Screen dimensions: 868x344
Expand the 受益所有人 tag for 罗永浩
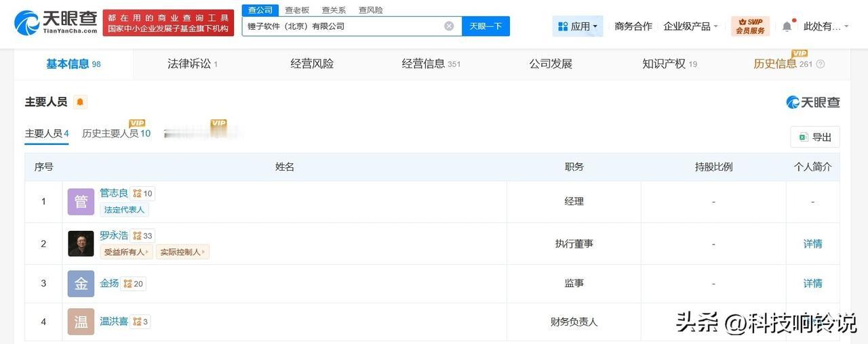(x=127, y=252)
